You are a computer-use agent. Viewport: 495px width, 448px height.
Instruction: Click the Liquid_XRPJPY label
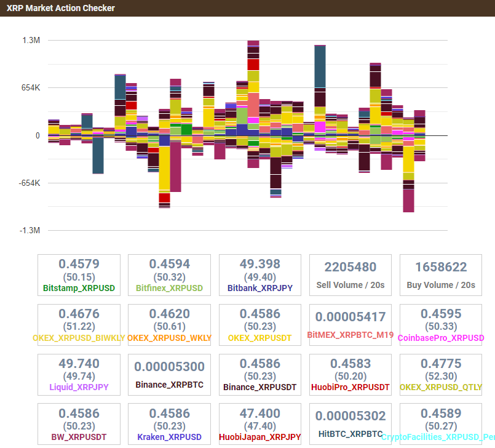click(79, 387)
